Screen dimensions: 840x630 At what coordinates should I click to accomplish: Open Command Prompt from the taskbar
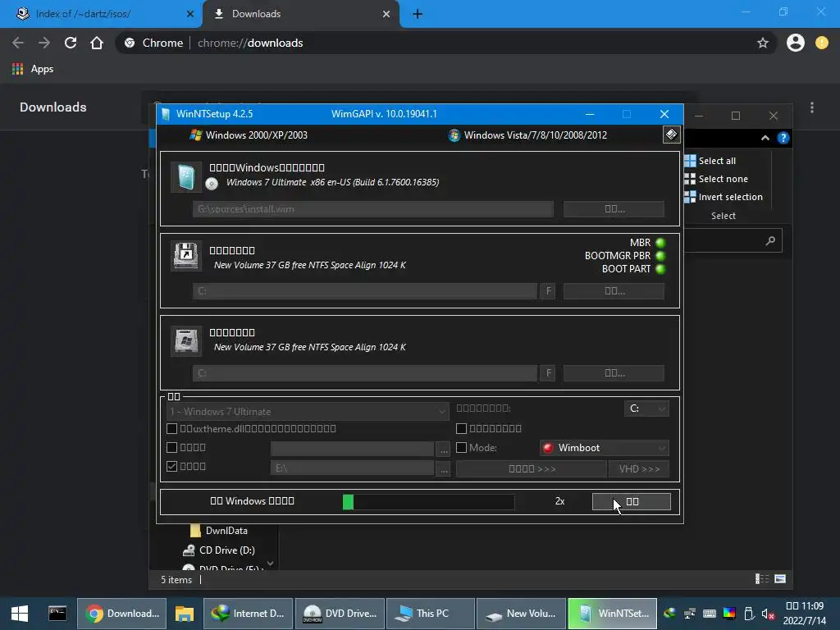(x=57, y=614)
